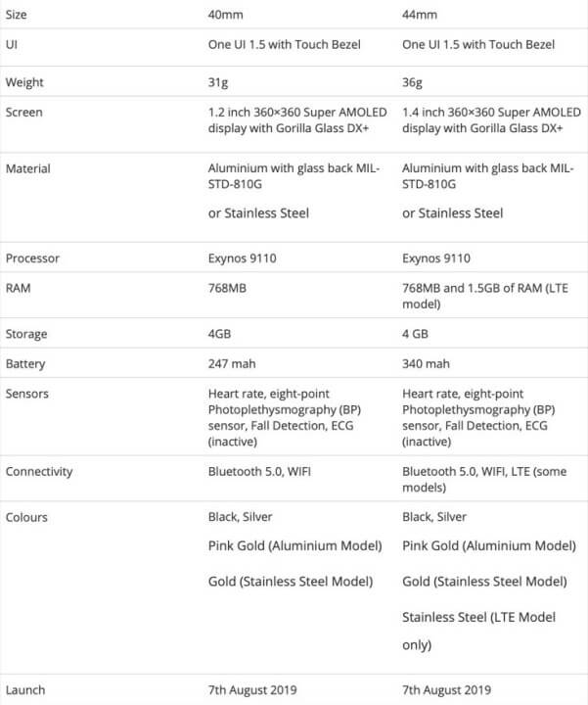
Task: Click the Launch row label
Action: pos(25,690)
